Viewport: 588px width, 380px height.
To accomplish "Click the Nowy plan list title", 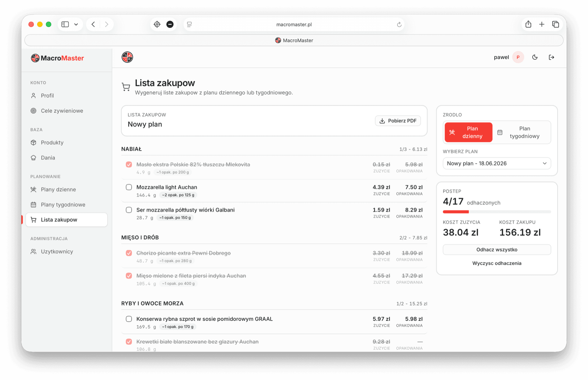I will pos(145,125).
